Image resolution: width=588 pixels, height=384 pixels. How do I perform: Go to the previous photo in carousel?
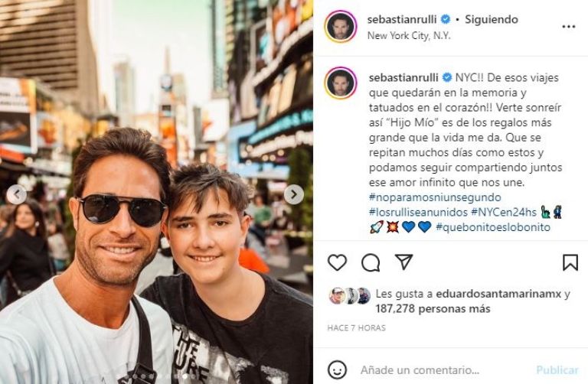pyautogui.click(x=17, y=194)
